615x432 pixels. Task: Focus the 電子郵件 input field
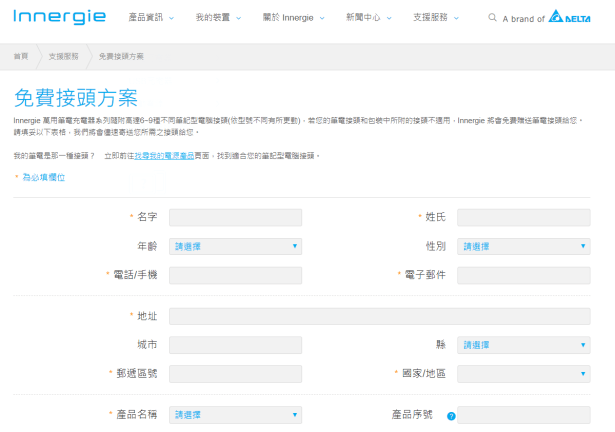pos(524,275)
